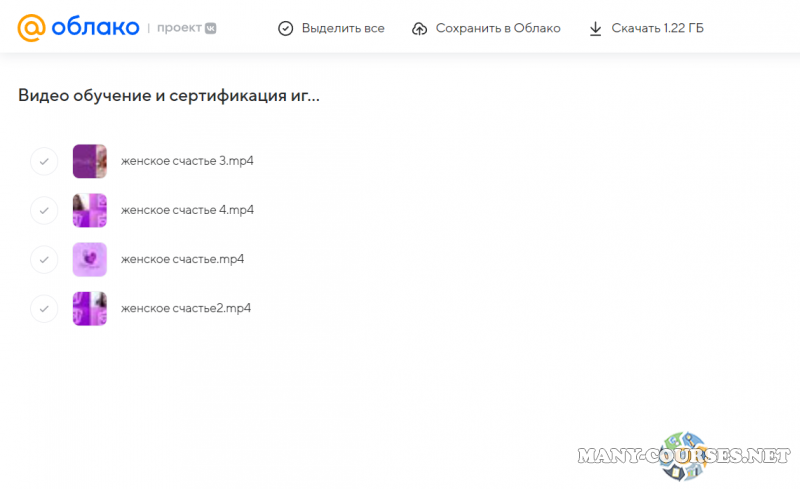
Task: Open the thumbnail of женское счастье 4.mp4
Action: point(90,210)
